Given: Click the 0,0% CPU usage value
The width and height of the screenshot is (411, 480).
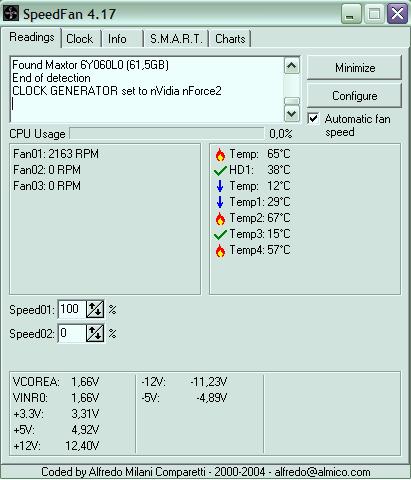Looking at the screenshot, I should click(x=281, y=134).
